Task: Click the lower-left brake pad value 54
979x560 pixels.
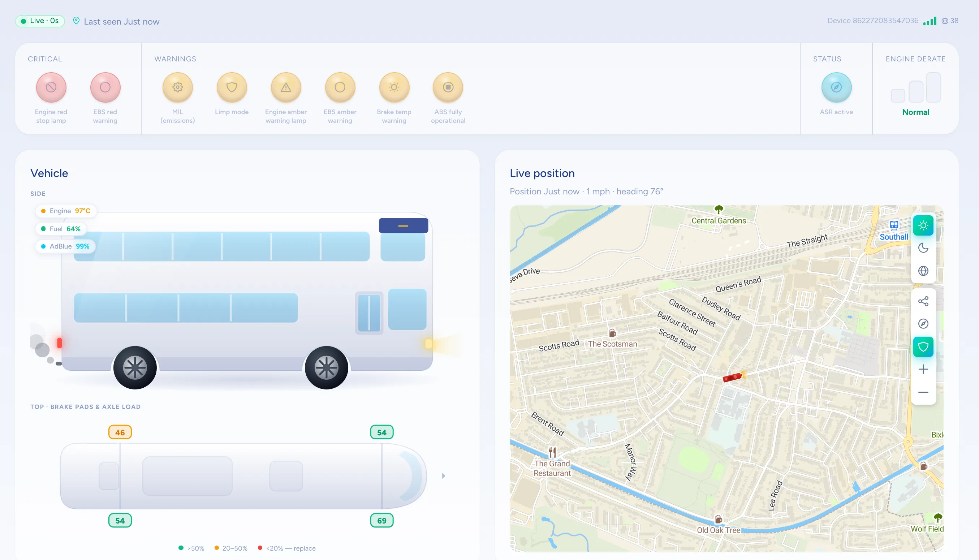Action: 120,520
